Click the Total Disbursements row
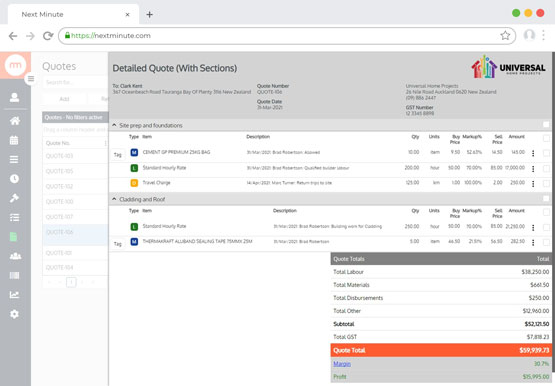 click(441, 298)
